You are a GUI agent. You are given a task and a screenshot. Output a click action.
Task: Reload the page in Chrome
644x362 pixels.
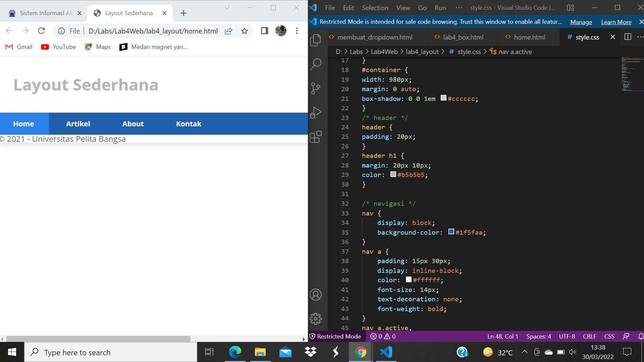pos(41,31)
